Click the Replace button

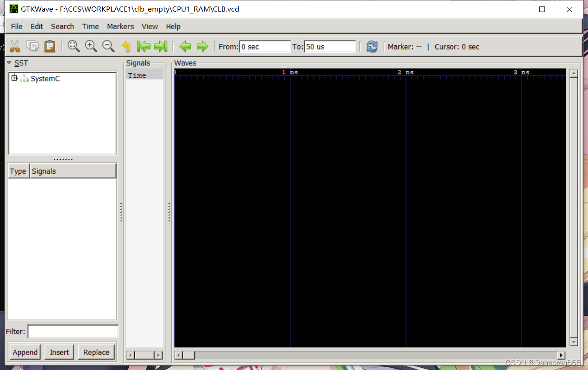pos(96,352)
